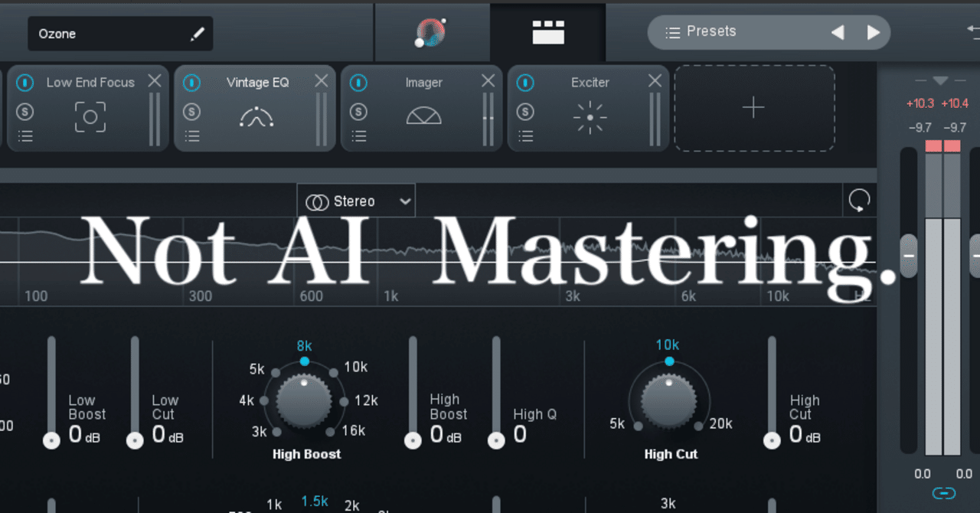Adjust the High Cut knob set to 10k
980x513 pixels.
[670, 402]
